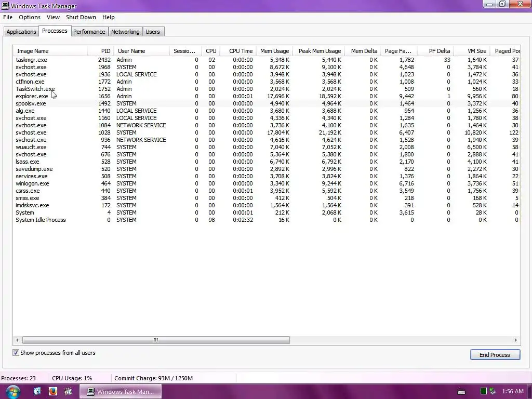Switch to the Performance tab
Image resolution: width=532 pixels, height=399 pixels.
pyautogui.click(x=89, y=32)
